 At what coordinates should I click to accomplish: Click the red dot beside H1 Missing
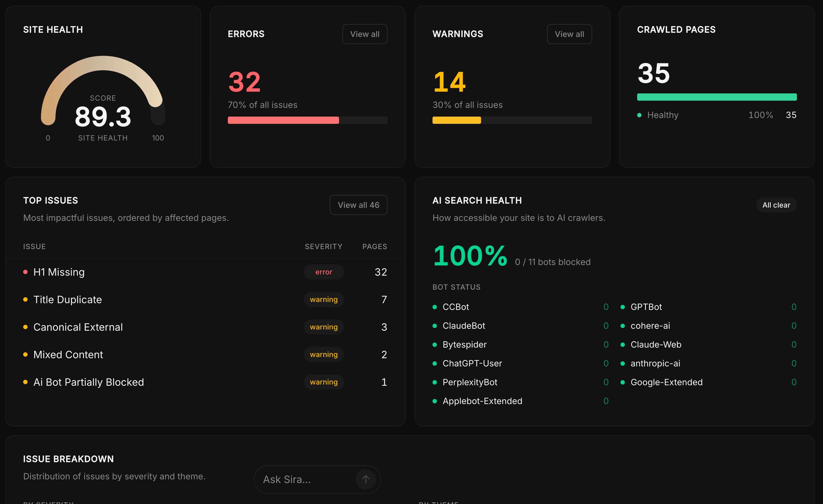coord(26,272)
